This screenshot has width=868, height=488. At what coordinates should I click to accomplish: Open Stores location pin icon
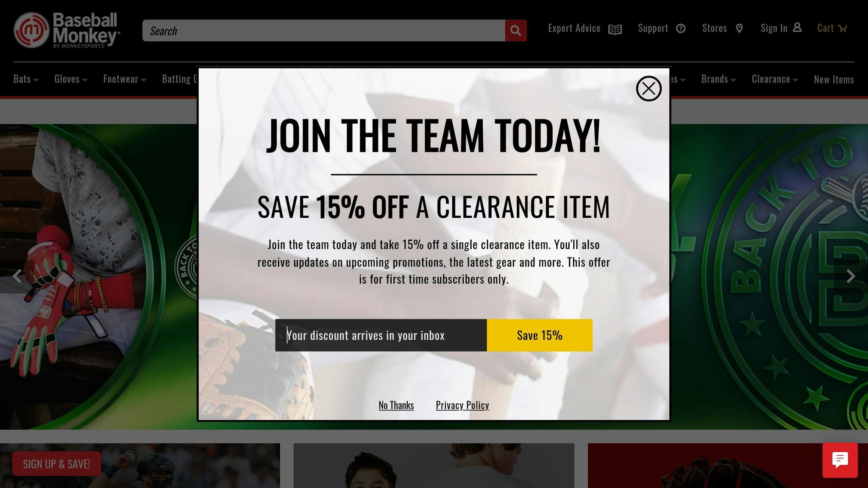(x=739, y=28)
